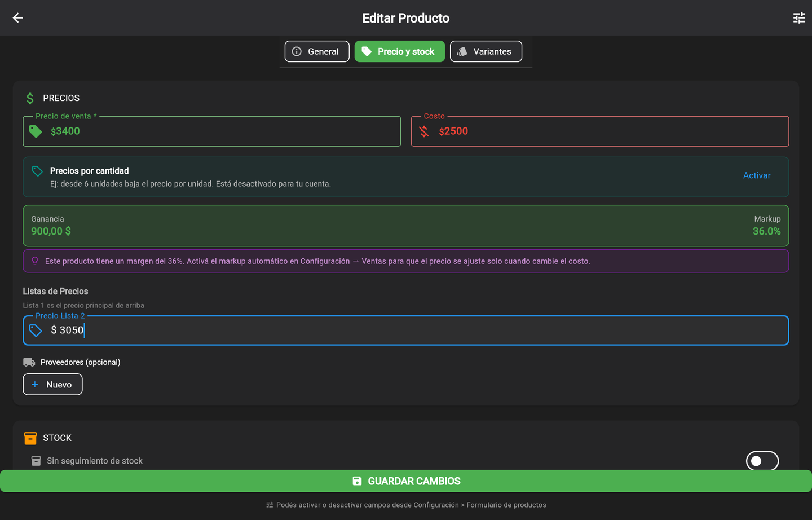Click the truck icon beside Proveedores
Screen dimensions: 812x520
pos(29,362)
